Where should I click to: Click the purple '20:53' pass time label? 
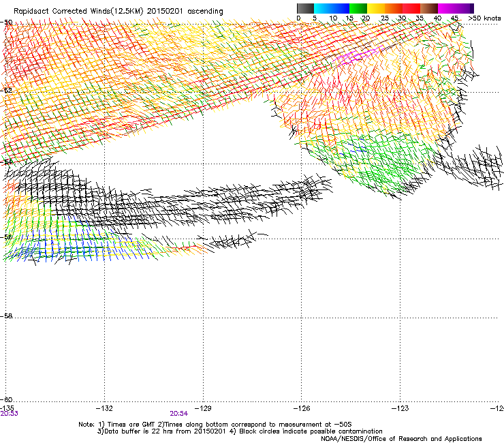9,414
